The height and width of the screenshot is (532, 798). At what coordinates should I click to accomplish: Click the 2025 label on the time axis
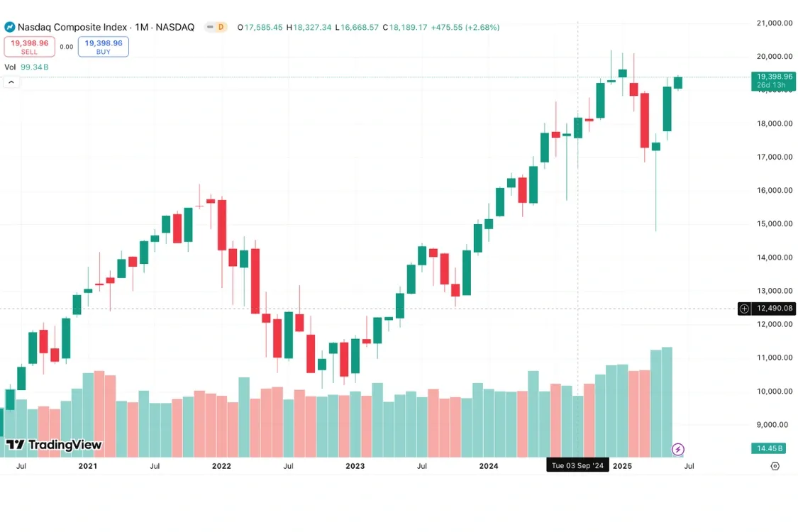coord(623,466)
